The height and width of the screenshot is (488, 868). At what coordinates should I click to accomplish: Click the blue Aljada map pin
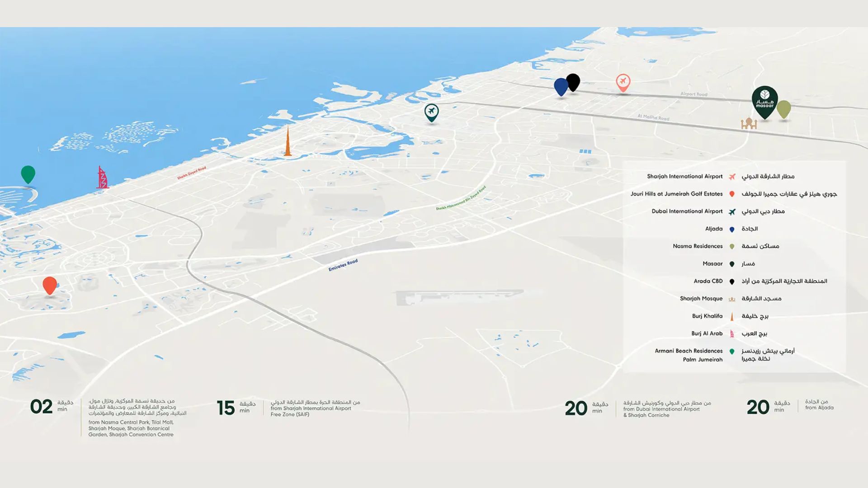click(561, 86)
